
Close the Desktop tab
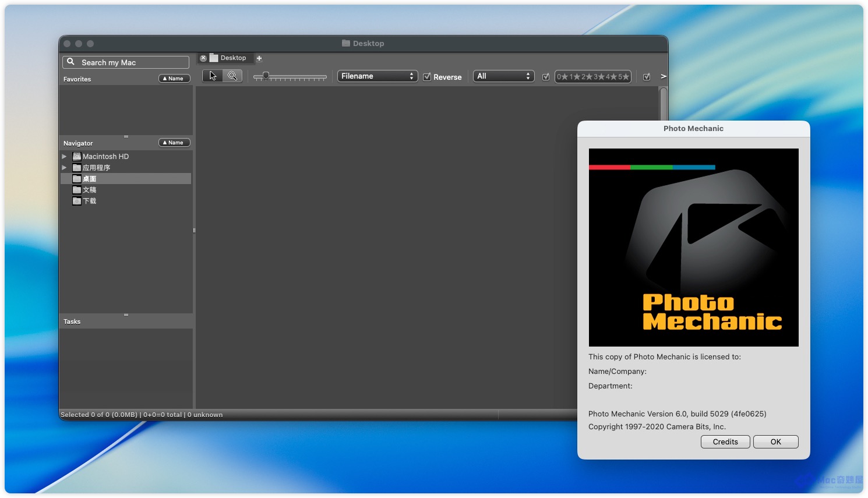(203, 58)
